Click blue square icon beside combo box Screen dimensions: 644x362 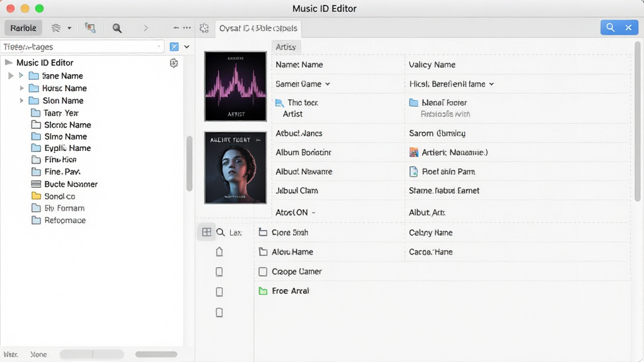tap(174, 47)
